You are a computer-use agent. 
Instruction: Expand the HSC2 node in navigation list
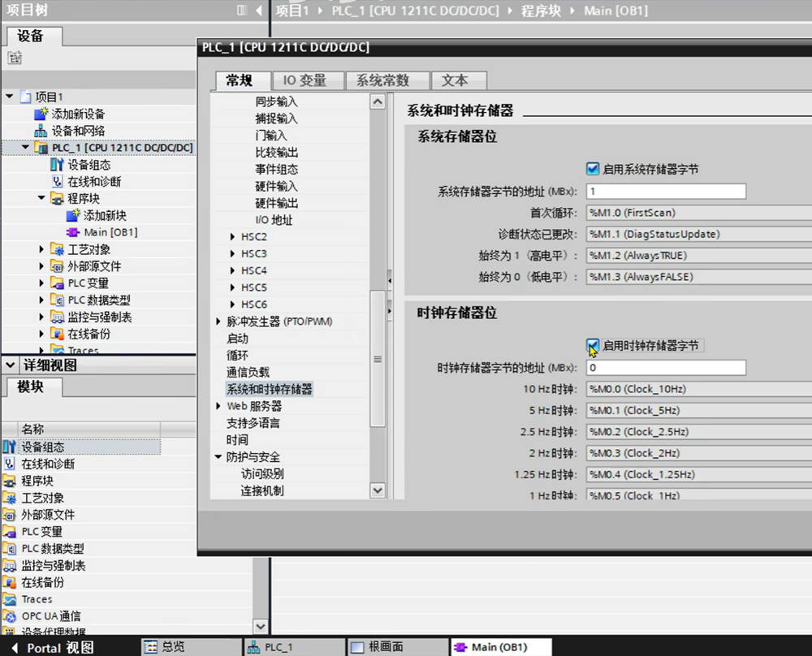(x=234, y=237)
